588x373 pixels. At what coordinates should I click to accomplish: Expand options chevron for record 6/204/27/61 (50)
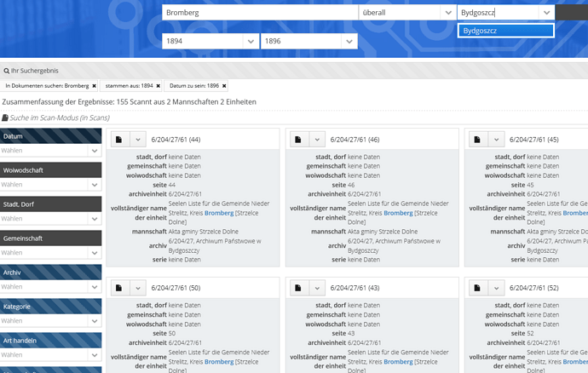(138, 288)
